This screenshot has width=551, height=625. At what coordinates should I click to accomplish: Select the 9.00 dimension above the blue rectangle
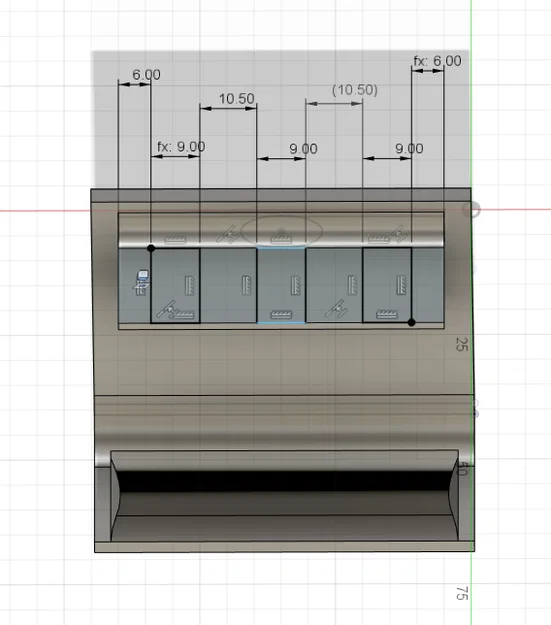tap(303, 149)
